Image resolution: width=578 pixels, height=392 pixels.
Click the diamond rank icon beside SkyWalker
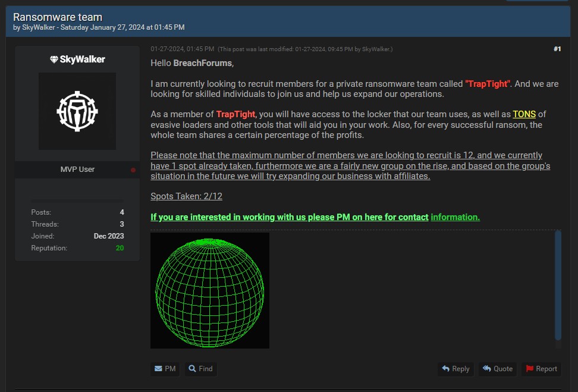54,59
